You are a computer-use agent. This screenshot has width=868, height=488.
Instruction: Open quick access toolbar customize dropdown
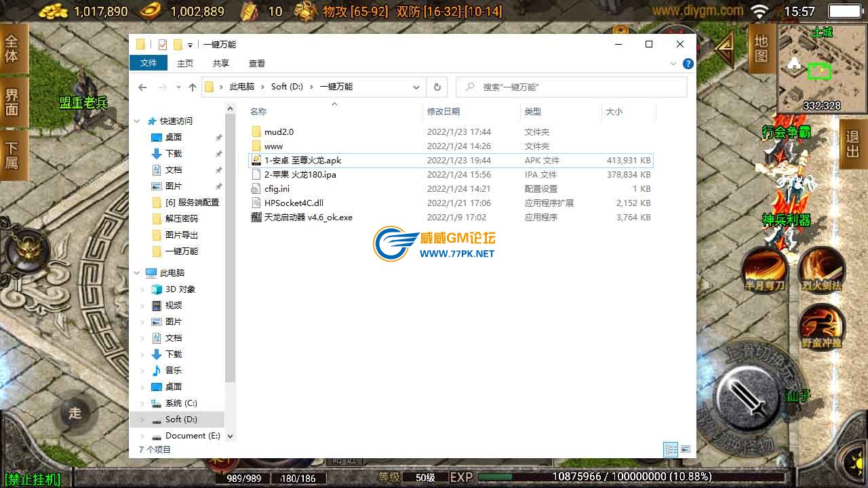click(191, 45)
